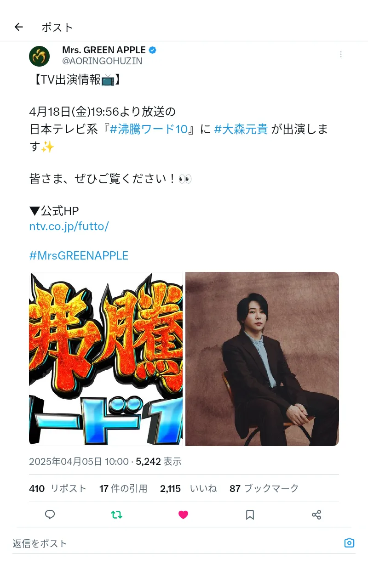368x588 pixels.
Task: Open the #大森元貴 hashtag
Action: (x=241, y=129)
